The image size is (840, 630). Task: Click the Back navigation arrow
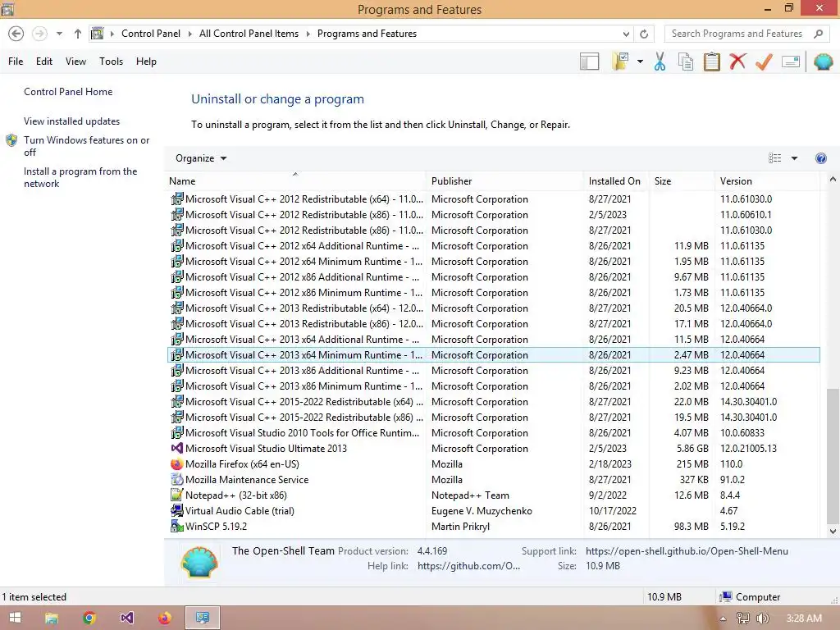click(16, 34)
